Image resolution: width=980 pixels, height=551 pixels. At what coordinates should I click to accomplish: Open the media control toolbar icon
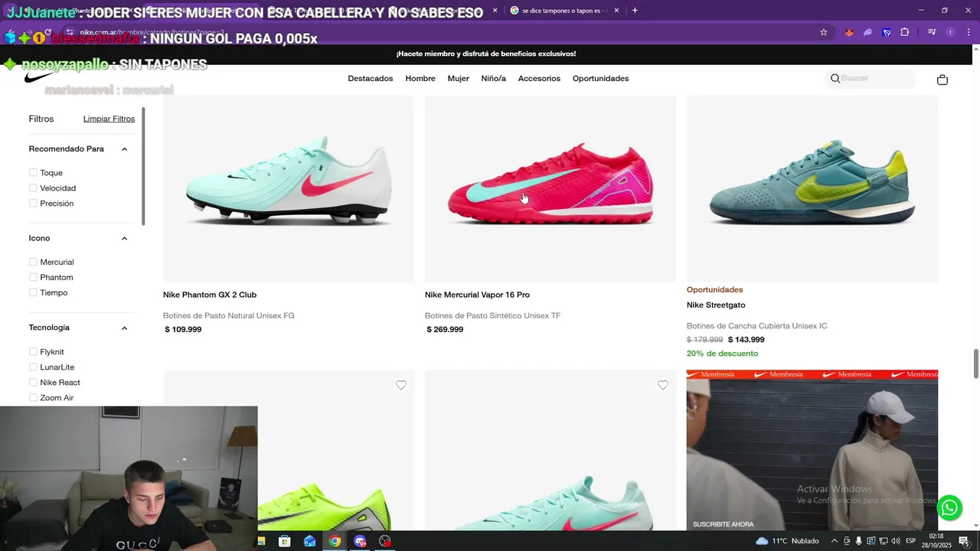point(932,32)
